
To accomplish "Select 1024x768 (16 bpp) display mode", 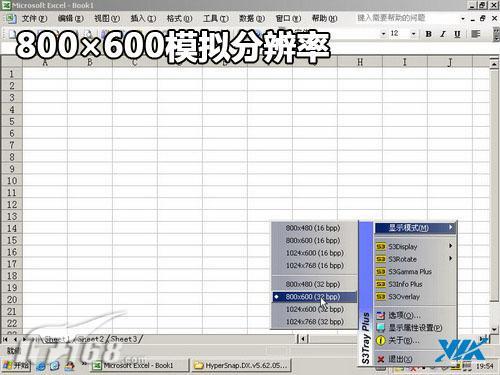I will click(x=314, y=266).
